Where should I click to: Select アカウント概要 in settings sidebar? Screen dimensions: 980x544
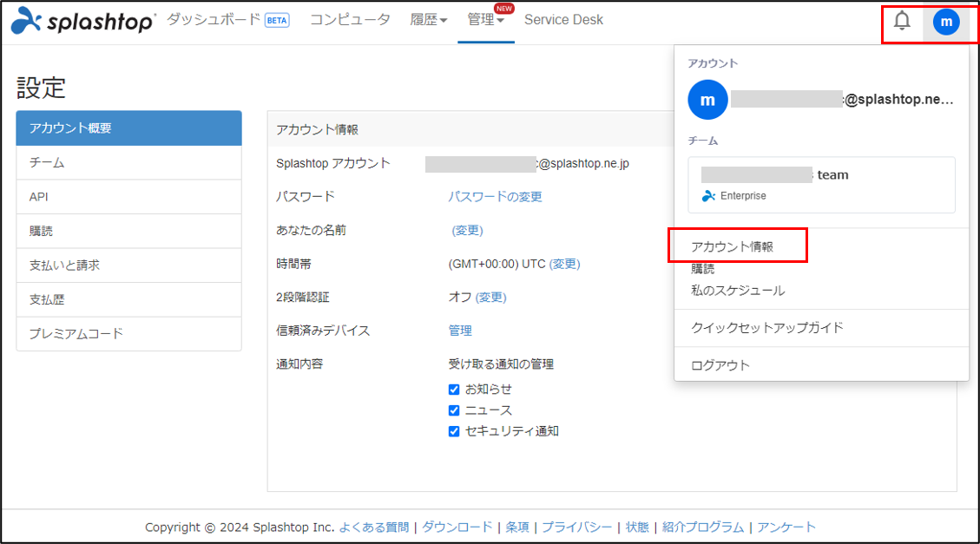128,128
